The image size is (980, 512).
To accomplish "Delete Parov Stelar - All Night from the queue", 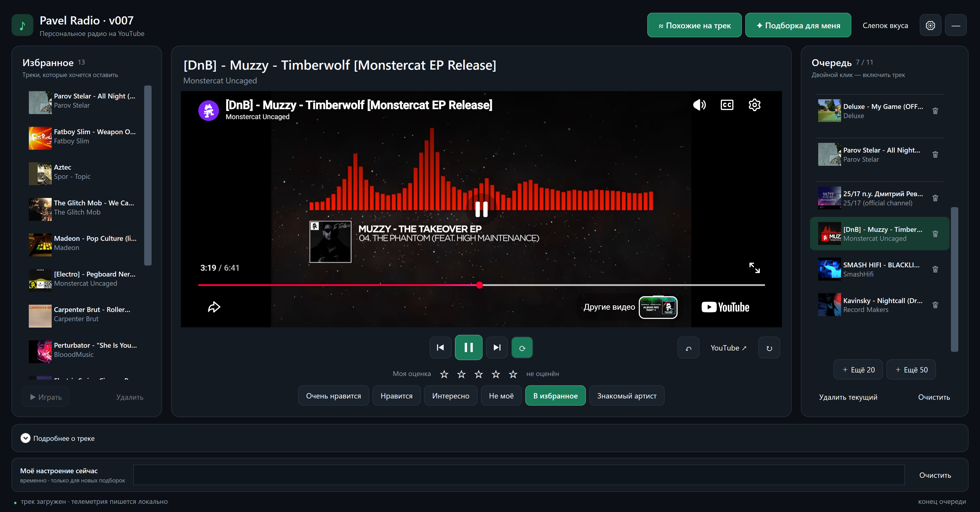I will click(935, 154).
